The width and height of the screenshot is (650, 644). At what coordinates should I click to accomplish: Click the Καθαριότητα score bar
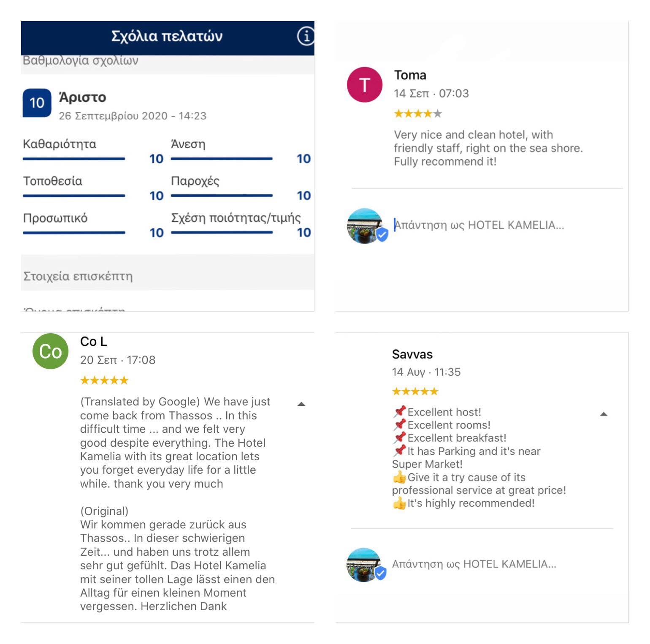[74, 159]
